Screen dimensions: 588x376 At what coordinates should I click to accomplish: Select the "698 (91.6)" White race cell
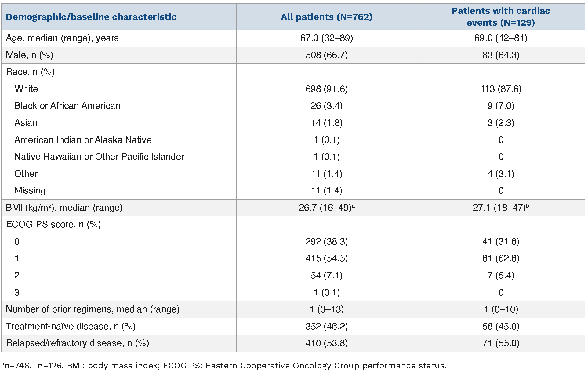(326, 89)
